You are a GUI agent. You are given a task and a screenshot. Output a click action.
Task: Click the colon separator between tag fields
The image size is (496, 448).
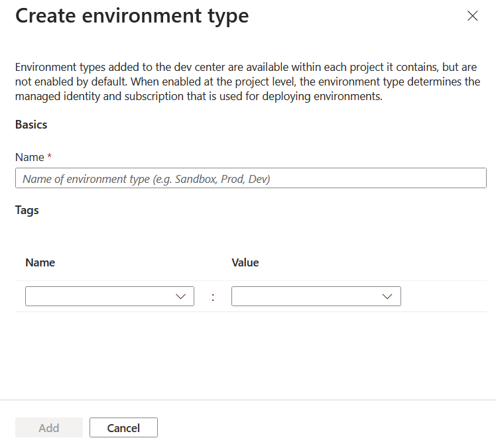click(213, 297)
